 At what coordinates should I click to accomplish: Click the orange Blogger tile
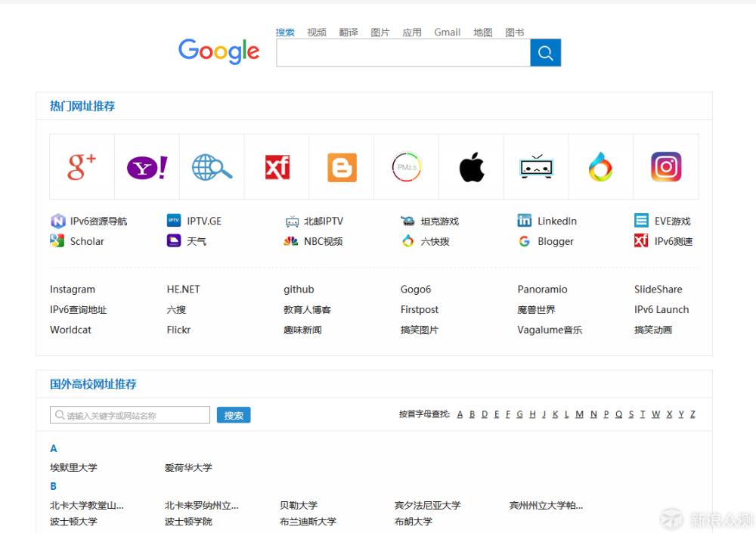pyautogui.click(x=342, y=167)
